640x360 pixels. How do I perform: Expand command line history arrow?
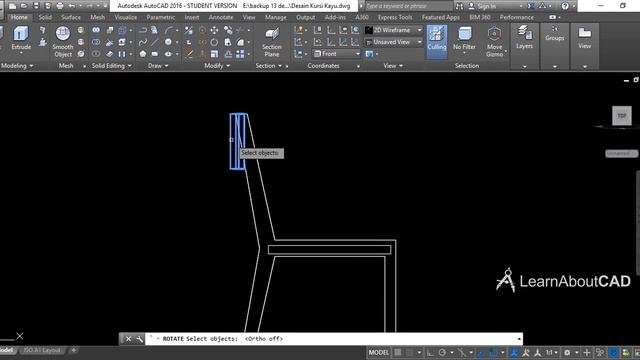tap(519, 339)
